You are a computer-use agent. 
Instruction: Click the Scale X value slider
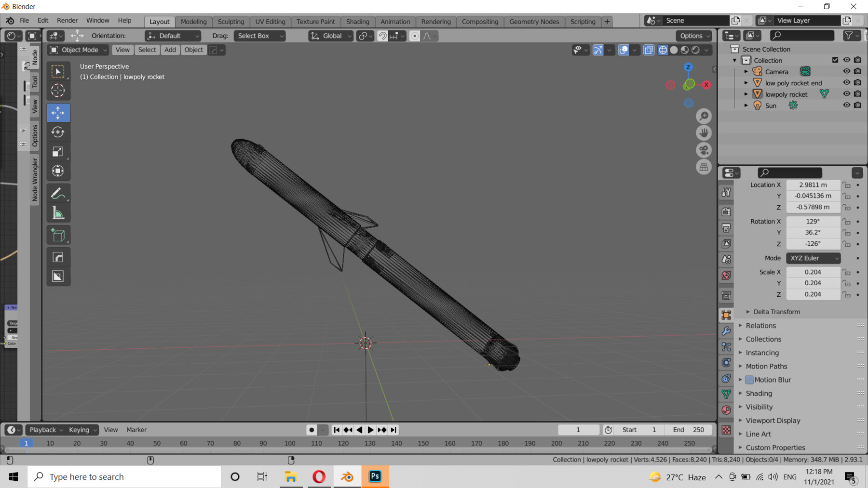(813, 272)
